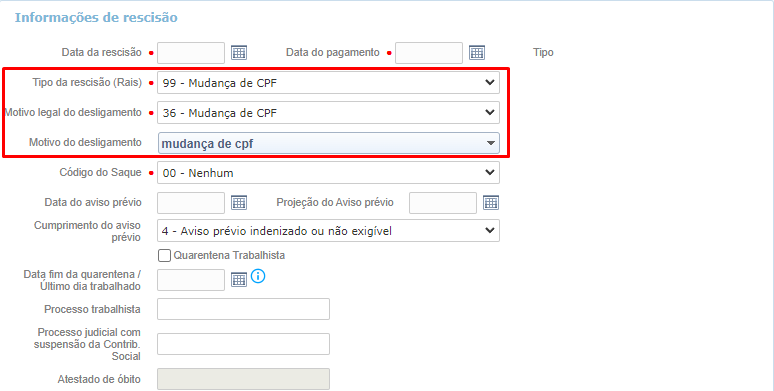Expand Motivo do desligamento combo box
Image resolution: width=774 pixels, height=391 pixels.
coord(328,143)
